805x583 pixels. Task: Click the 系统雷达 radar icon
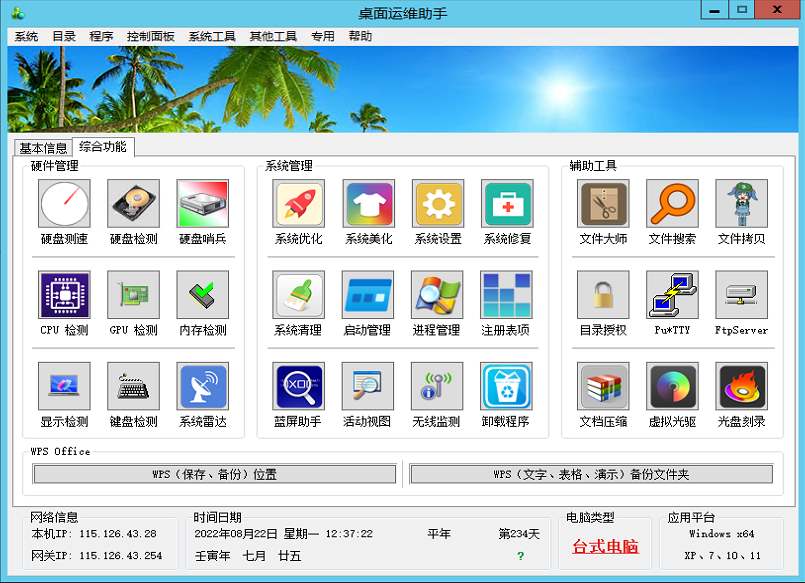pos(202,387)
